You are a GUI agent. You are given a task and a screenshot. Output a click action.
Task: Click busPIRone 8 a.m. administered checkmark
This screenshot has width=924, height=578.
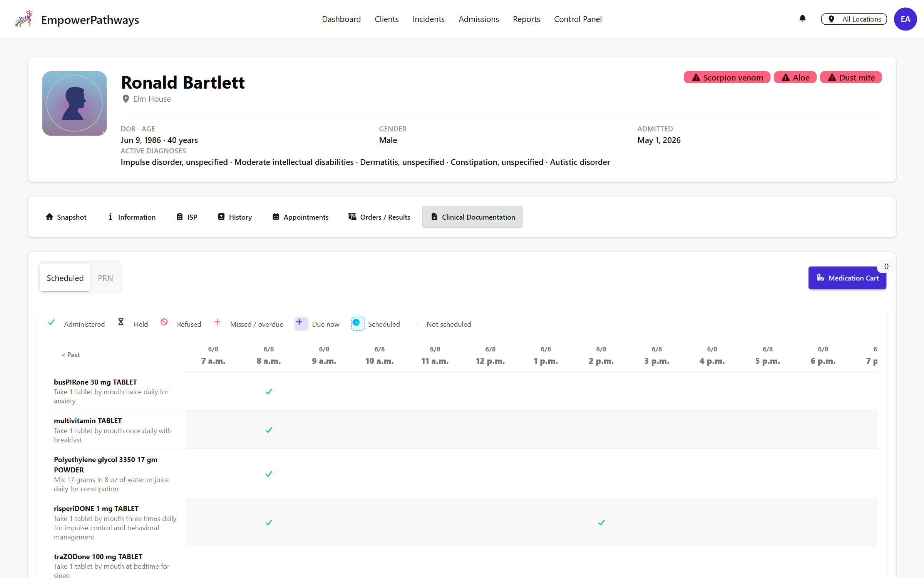click(269, 391)
